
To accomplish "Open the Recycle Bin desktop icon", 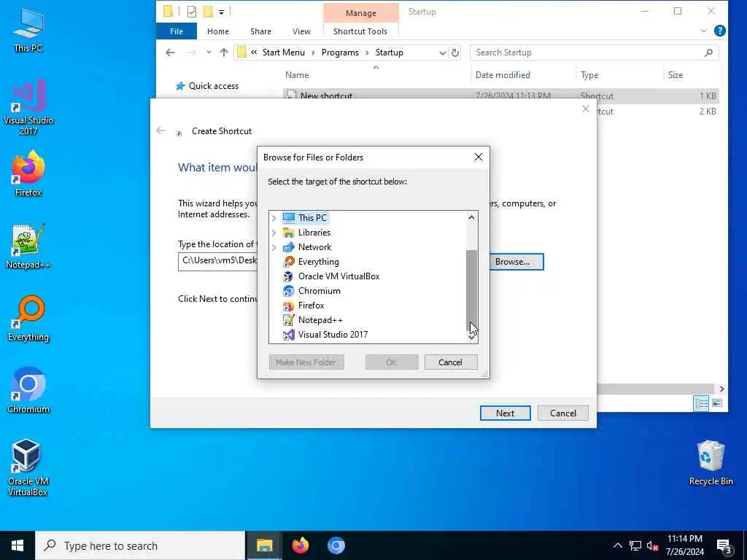I will click(711, 463).
